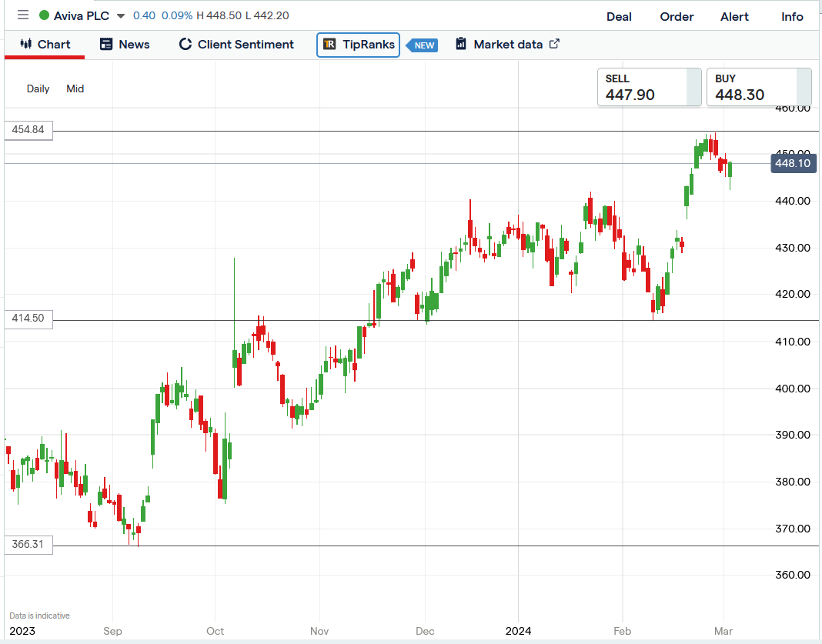822x644 pixels.
Task: Open the Deal ticket
Action: pos(619,16)
